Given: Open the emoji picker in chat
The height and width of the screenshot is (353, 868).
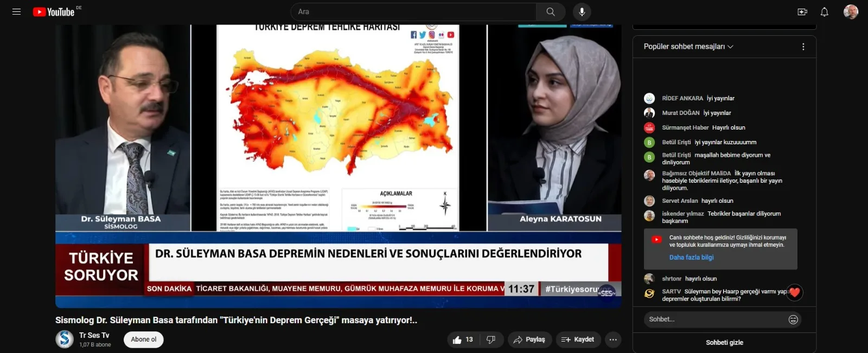Looking at the screenshot, I should tap(793, 319).
